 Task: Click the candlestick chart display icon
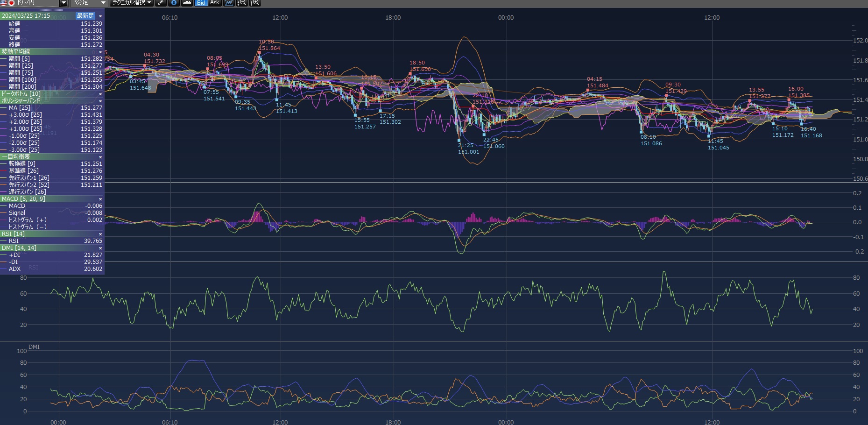(x=229, y=3)
